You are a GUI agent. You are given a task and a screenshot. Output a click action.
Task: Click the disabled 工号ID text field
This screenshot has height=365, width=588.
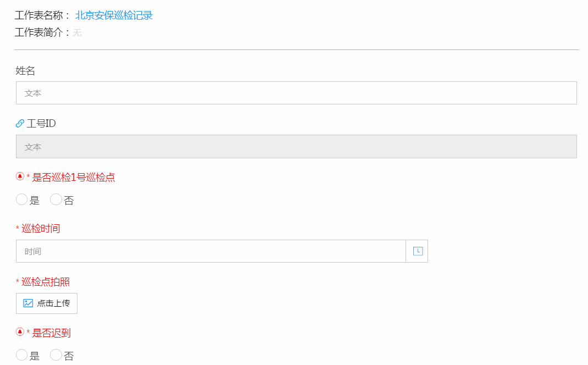pos(296,147)
